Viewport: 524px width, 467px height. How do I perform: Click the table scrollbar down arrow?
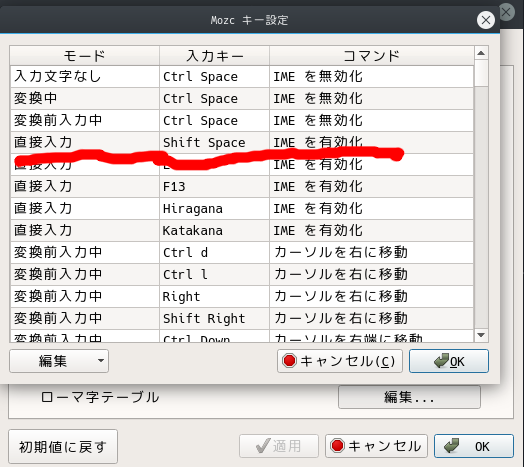coord(481,335)
